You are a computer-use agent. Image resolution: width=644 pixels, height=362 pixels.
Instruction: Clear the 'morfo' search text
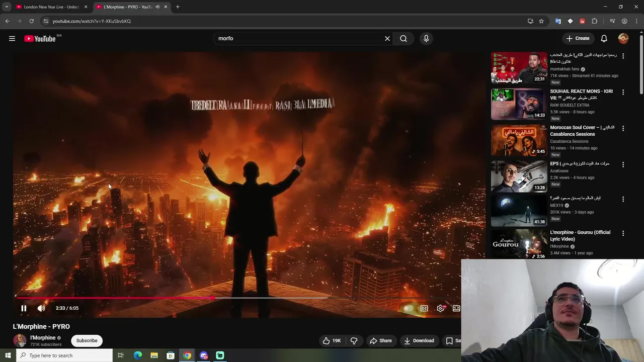tap(387, 38)
